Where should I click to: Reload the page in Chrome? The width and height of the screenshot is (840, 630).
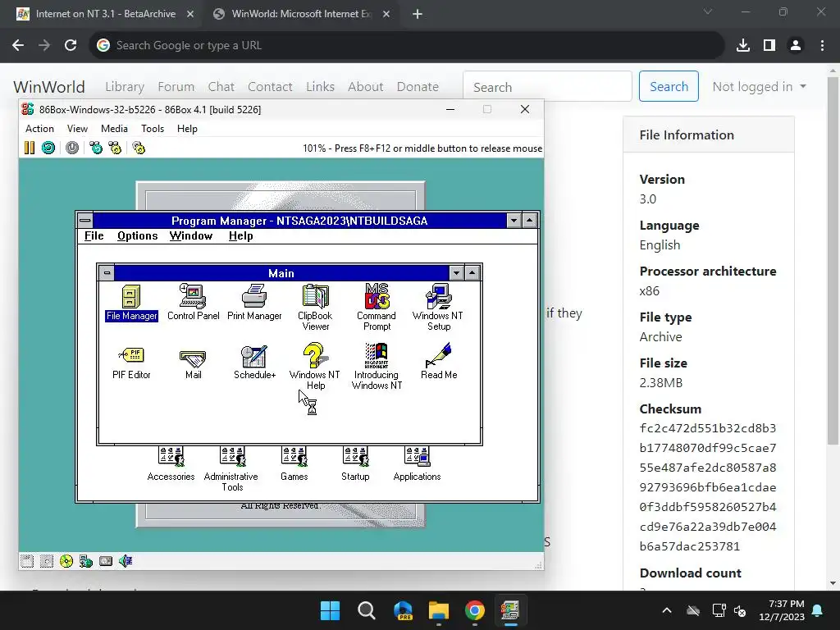[71, 46]
